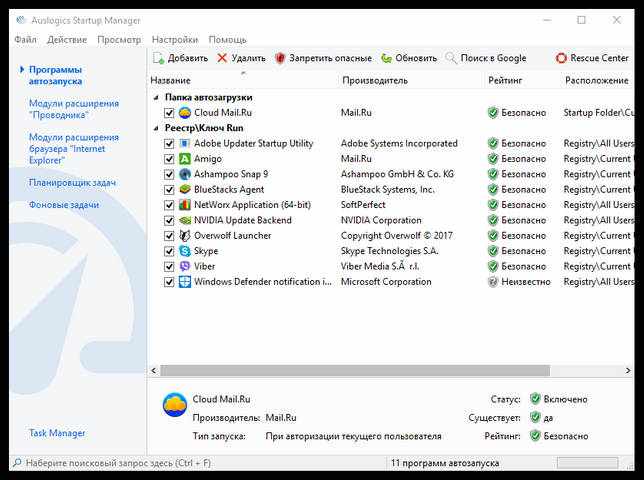Screen dimensions: 644x480
Task: Click the green Включено status icon
Action: point(535,399)
